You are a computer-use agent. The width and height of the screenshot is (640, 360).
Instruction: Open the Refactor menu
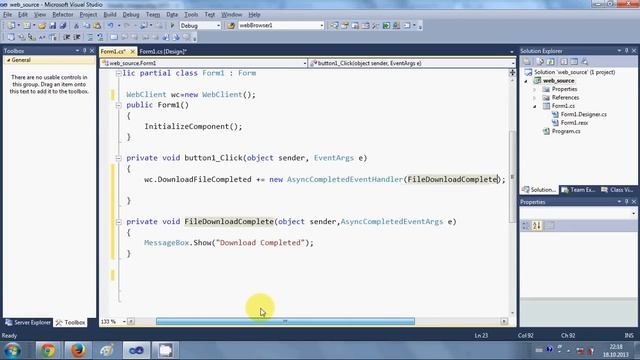tap(63, 14)
